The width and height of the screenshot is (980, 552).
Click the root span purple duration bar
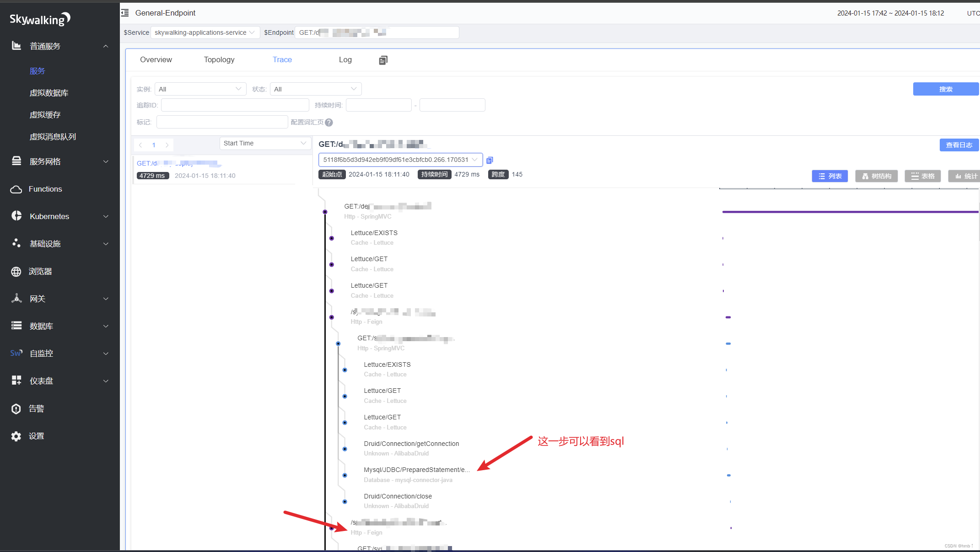coord(851,212)
